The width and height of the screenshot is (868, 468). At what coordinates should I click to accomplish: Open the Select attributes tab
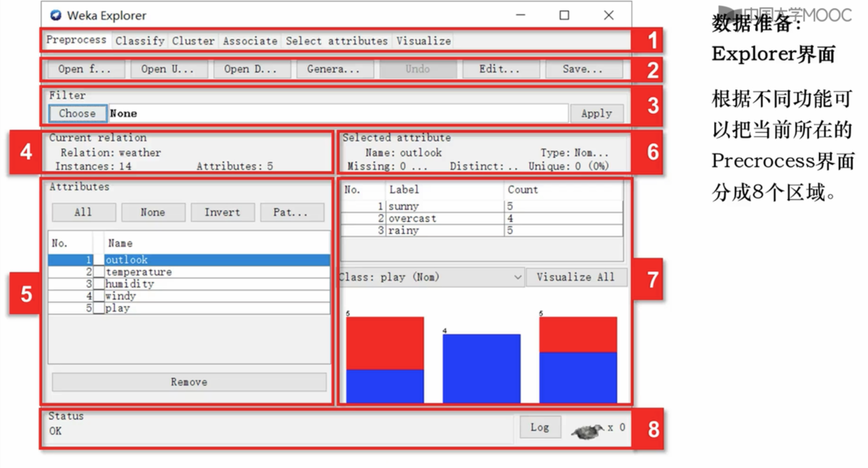tap(337, 41)
